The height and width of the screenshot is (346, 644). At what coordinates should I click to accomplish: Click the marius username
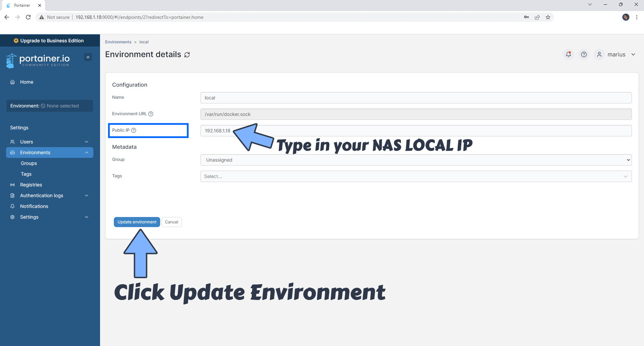click(x=616, y=54)
